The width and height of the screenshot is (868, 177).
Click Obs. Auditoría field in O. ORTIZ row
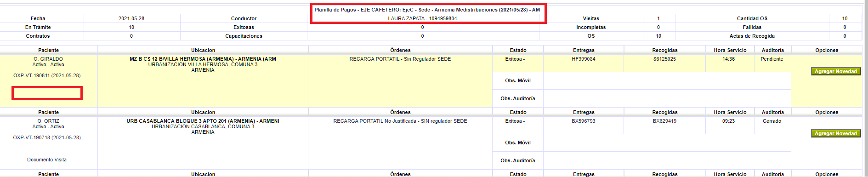(x=667, y=160)
